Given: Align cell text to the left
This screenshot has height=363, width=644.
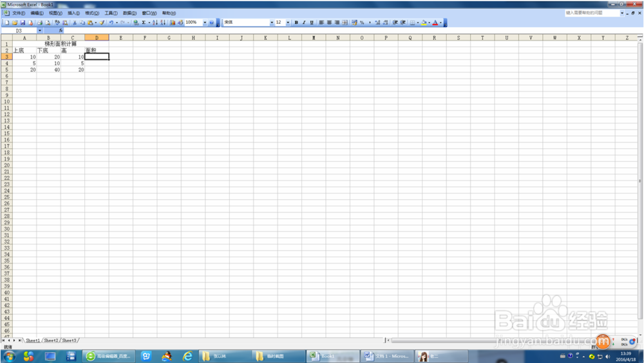Looking at the screenshot, I should pyautogui.click(x=321, y=23).
